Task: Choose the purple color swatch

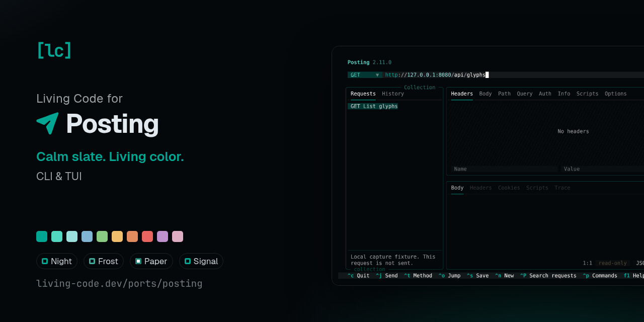Action: [163, 236]
